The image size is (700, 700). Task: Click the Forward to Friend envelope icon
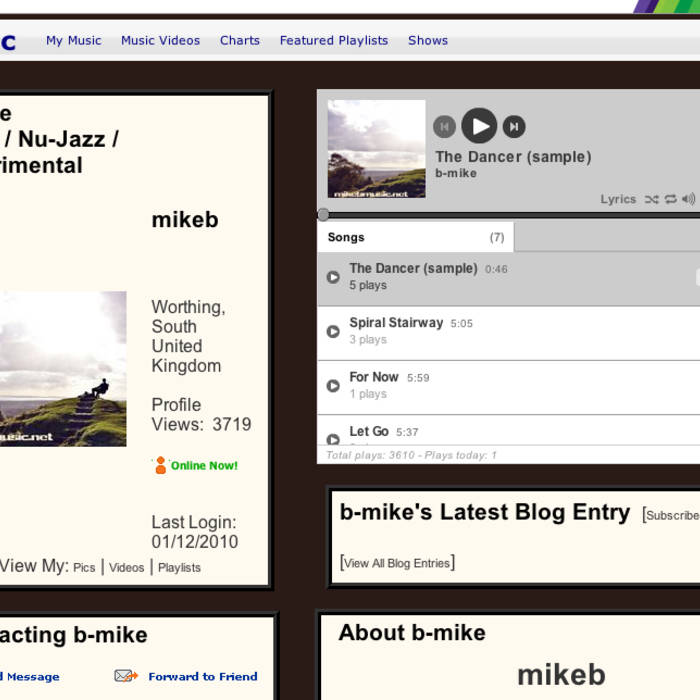point(126,676)
